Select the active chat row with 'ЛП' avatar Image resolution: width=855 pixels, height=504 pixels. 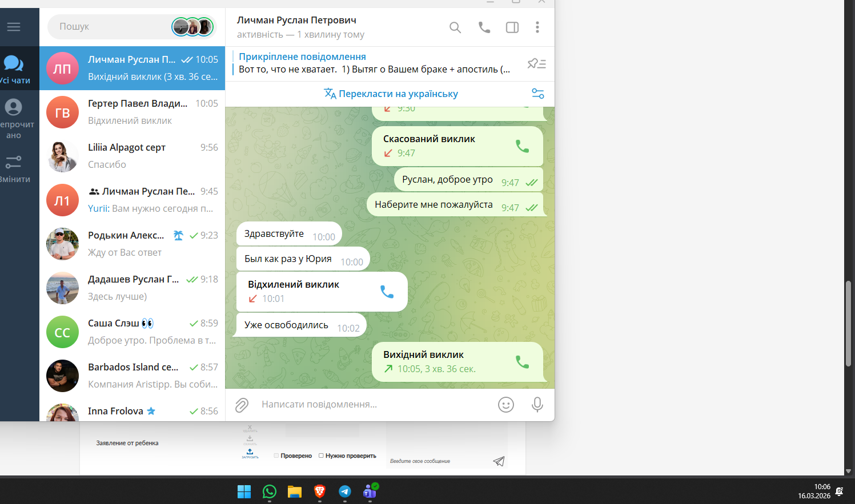click(x=133, y=68)
